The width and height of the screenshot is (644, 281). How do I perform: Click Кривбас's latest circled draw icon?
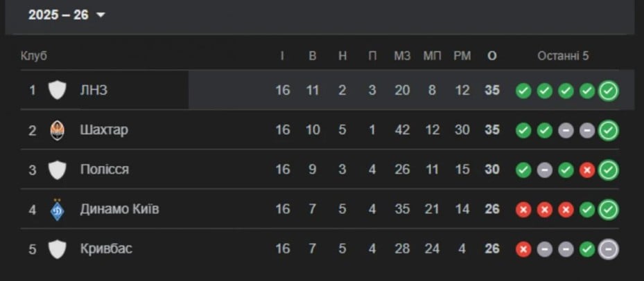609,249
